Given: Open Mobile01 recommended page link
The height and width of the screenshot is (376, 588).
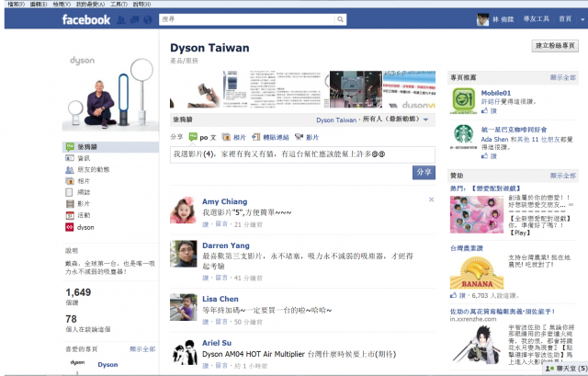Looking at the screenshot, I should [x=496, y=93].
